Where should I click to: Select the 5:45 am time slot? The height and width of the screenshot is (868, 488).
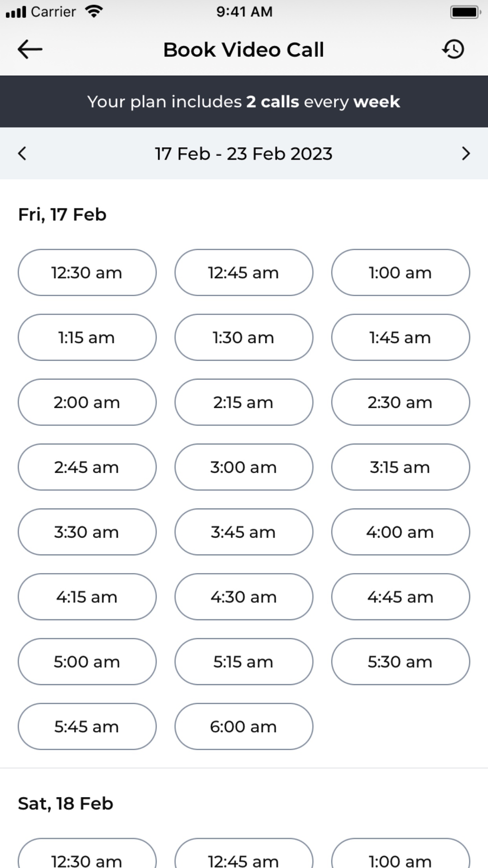pyautogui.click(x=87, y=726)
